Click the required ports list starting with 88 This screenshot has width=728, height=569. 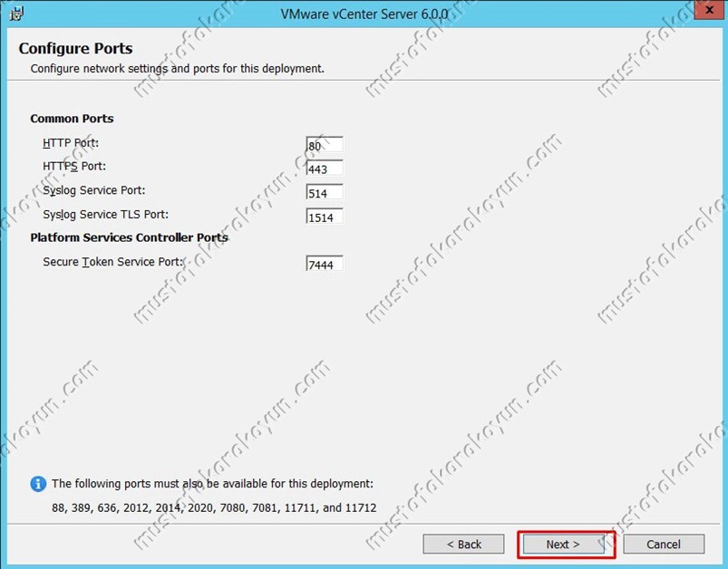(214, 507)
